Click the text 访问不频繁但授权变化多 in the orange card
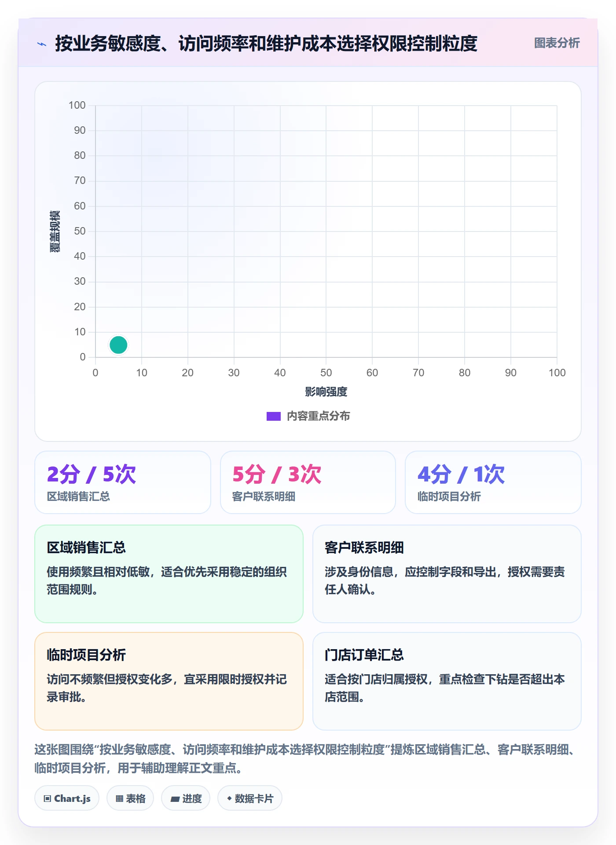 [110, 679]
